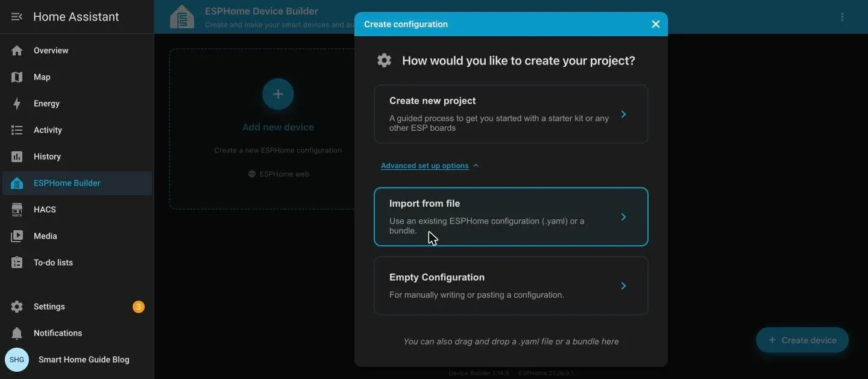The width and height of the screenshot is (868, 379).
Task: Select the Media menu item
Action: [x=77, y=236]
